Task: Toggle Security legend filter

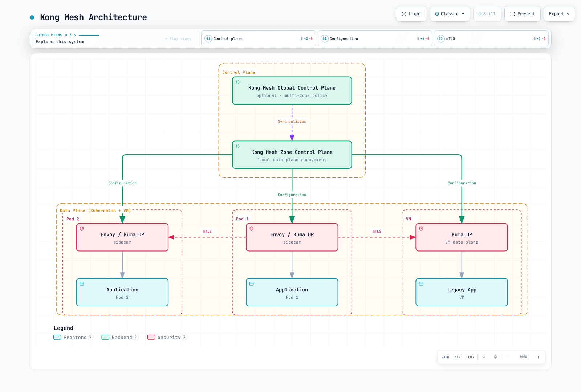Action: pos(167,337)
